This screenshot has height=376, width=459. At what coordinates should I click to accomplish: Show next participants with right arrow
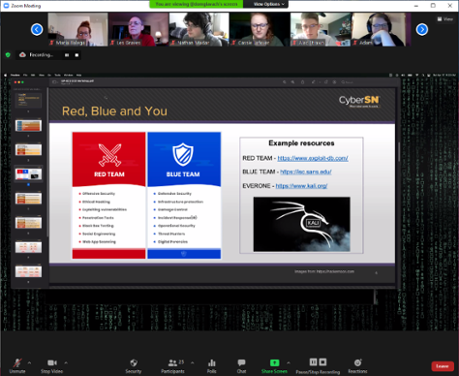pos(422,29)
